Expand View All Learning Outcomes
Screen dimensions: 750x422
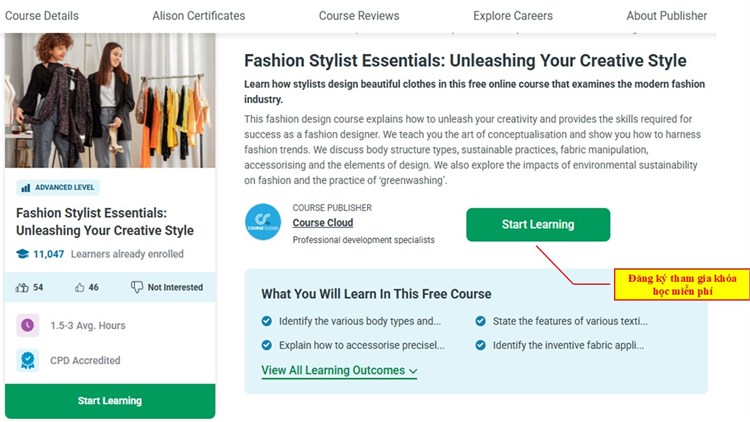coord(339,370)
